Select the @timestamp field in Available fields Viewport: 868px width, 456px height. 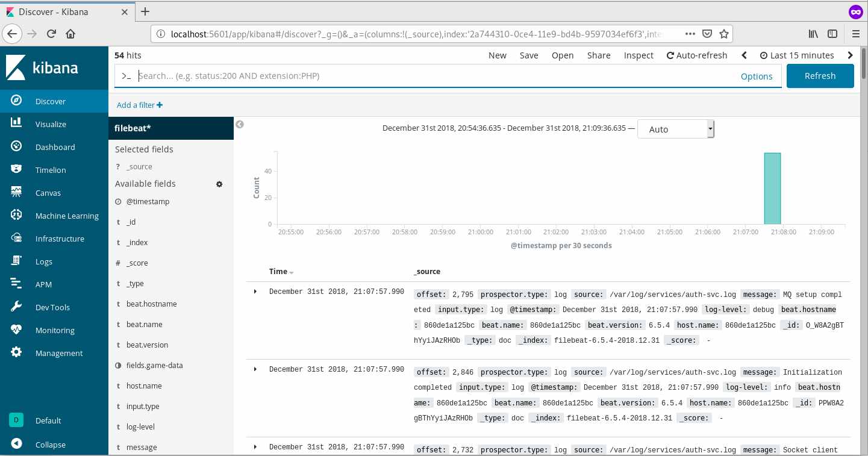pos(148,202)
